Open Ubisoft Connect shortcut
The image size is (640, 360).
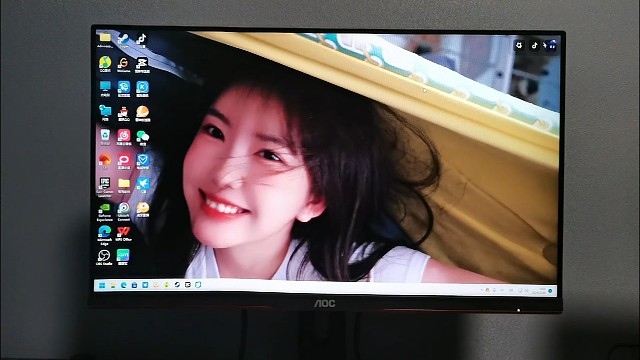pos(123,212)
